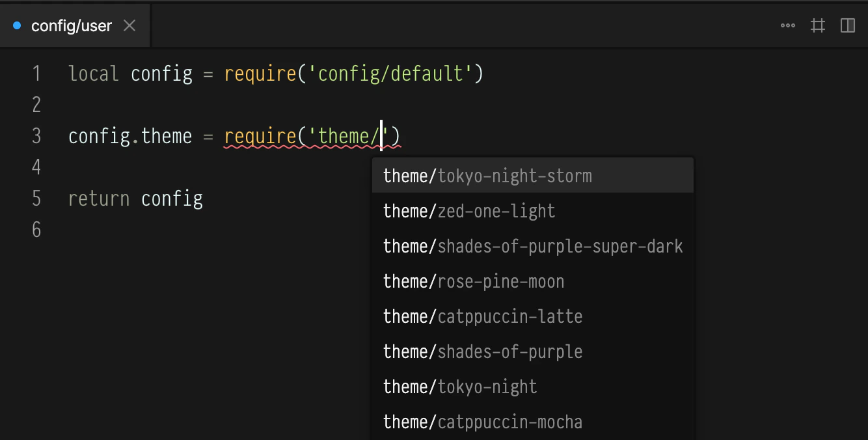Click the underlined require on line 3

[x=260, y=135]
